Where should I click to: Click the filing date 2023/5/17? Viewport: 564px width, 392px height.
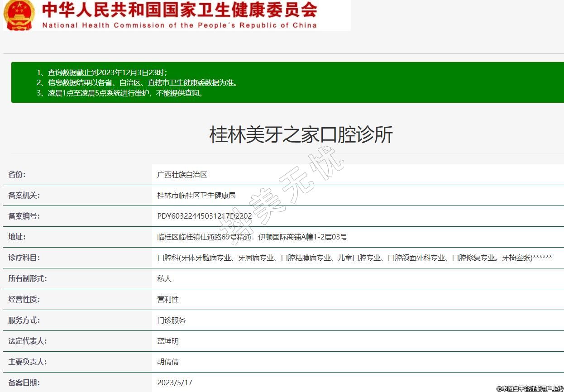click(x=175, y=383)
